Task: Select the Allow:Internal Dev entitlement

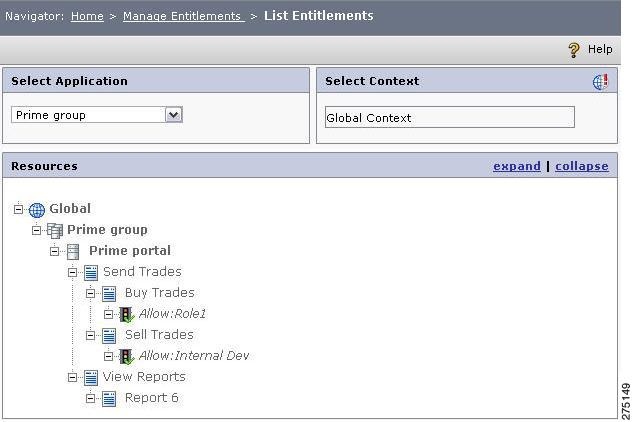Action: tap(194, 356)
